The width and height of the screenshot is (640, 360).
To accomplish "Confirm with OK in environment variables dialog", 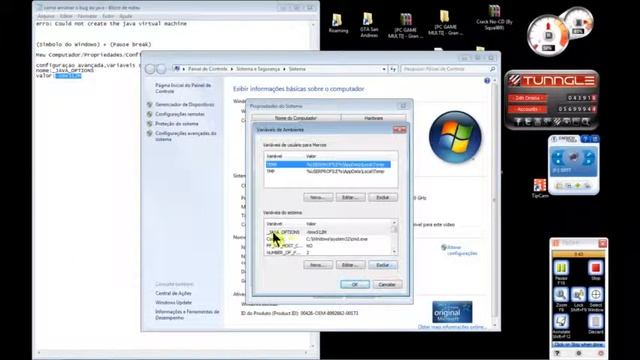I will pos(355,284).
